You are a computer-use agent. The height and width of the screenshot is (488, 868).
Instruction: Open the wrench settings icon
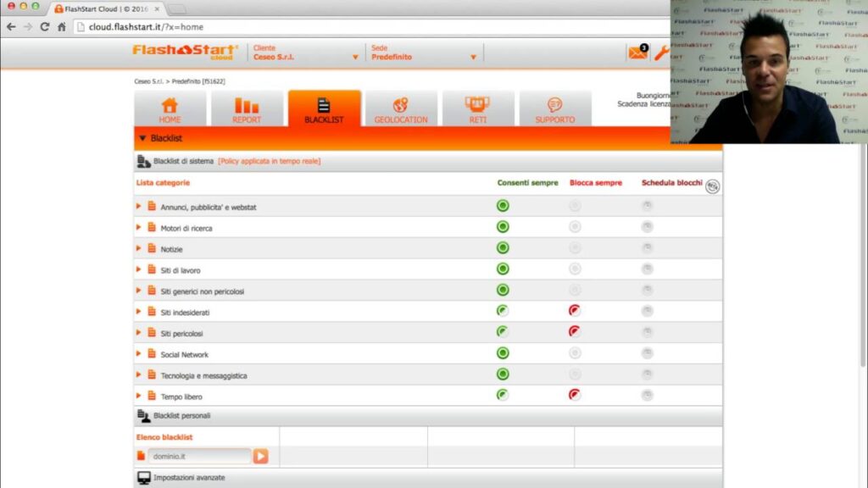[x=661, y=53]
